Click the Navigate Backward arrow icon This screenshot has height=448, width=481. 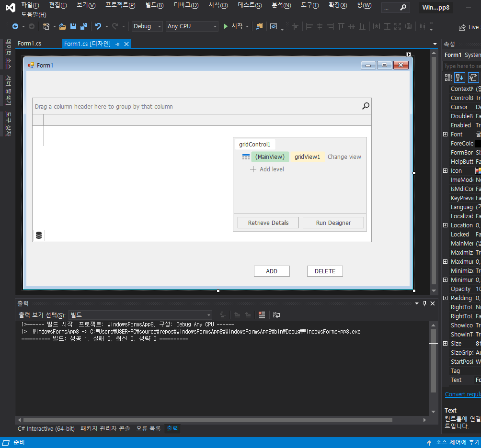point(15,27)
